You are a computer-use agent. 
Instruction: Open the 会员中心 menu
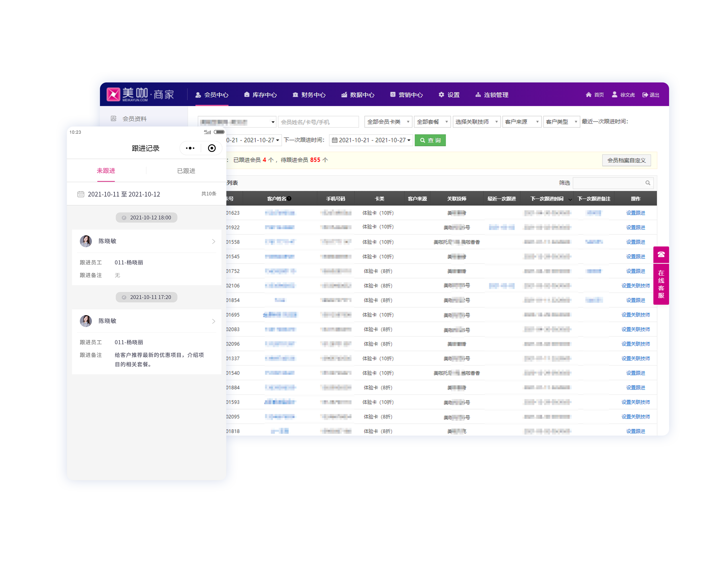point(212,95)
